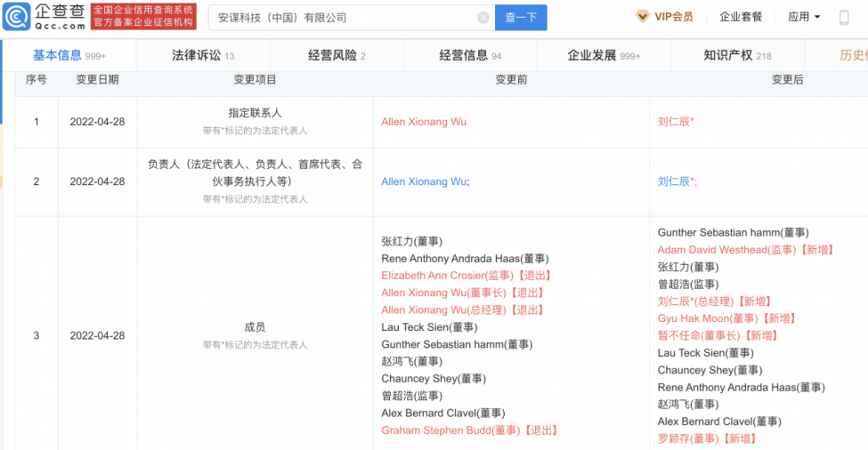Click Lau Teck Sien(董事) in 变更前
Image resolution: width=868 pixels, height=450 pixels.
[429, 327]
